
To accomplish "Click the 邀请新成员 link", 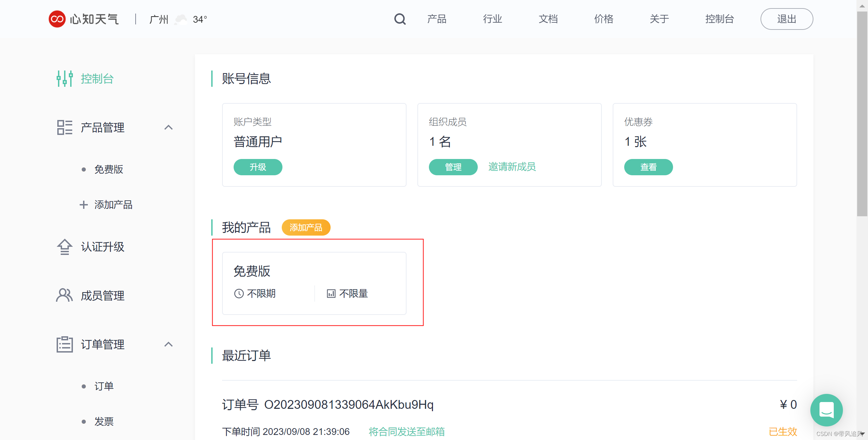I will [x=512, y=167].
